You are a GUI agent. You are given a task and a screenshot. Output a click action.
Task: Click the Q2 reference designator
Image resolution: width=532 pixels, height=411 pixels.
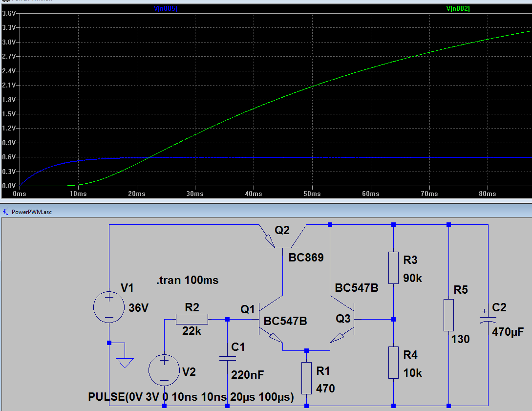282,230
